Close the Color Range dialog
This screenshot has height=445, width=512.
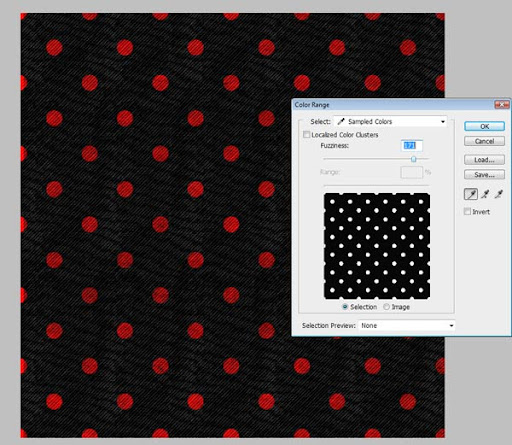click(501, 105)
